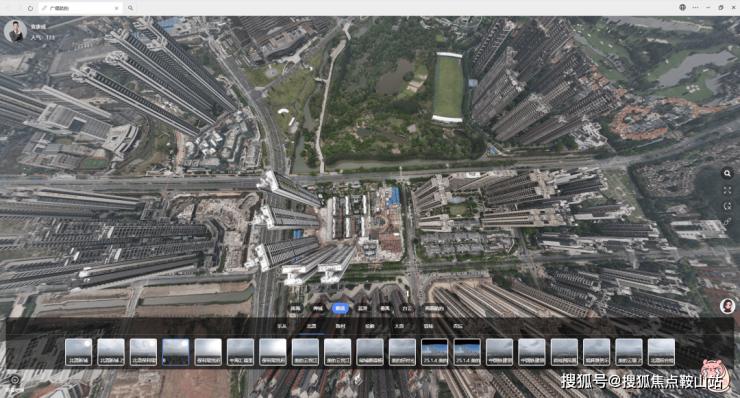
Task: Open the three-dots more menu in title bar
Action: coord(695,8)
